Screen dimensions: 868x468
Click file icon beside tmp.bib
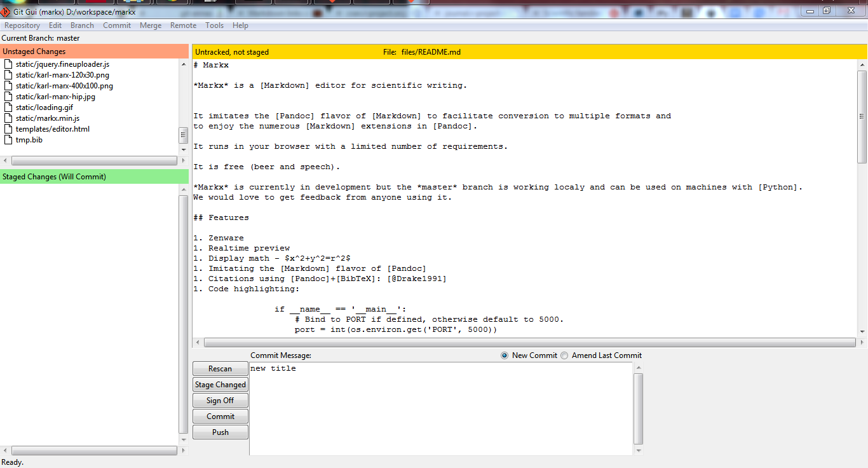(8, 140)
